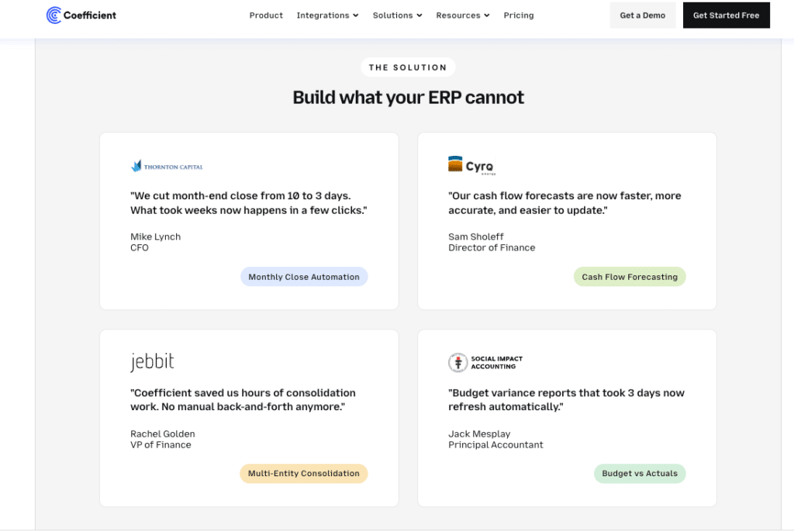The height and width of the screenshot is (532, 794).
Task: Click the jebbit logo
Action: (x=152, y=361)
